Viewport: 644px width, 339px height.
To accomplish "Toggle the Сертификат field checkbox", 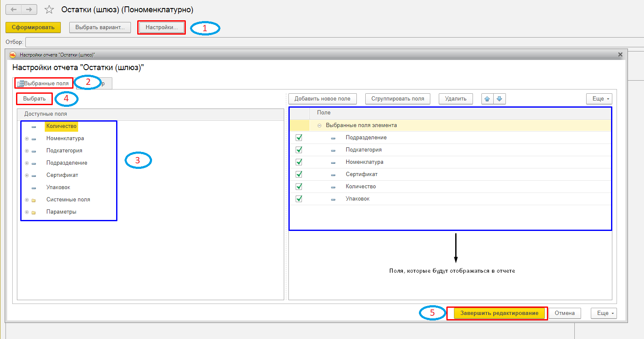I will click(299, 174).
